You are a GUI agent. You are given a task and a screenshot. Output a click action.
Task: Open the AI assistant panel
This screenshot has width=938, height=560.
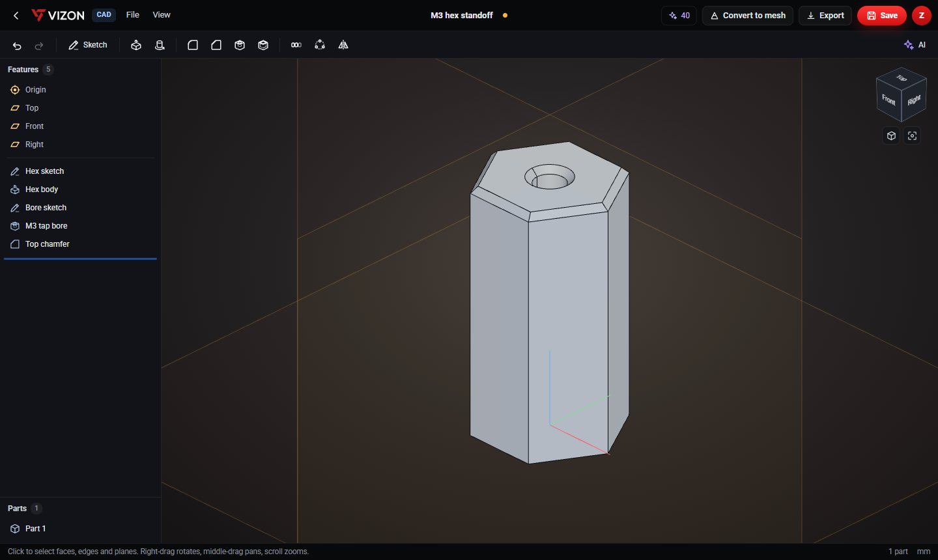[x=915, y=45]
